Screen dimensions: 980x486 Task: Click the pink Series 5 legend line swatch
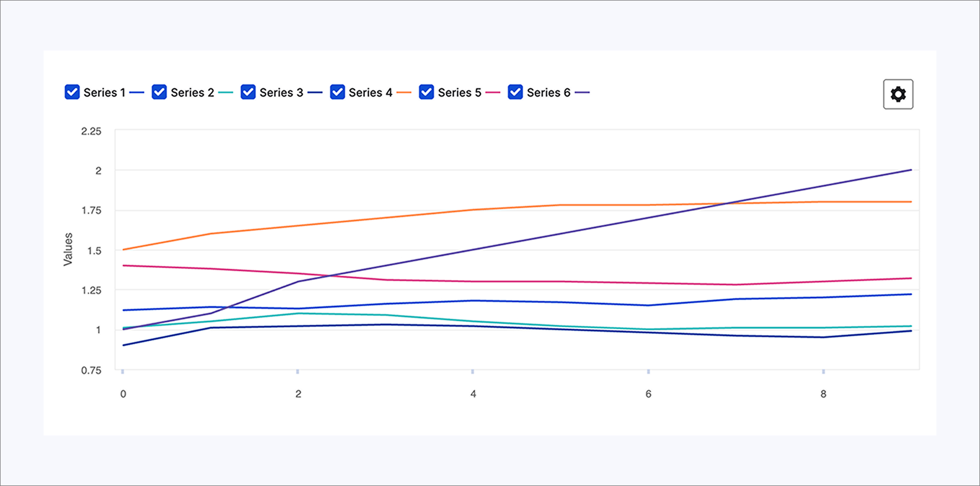click(x=493, y=92)
